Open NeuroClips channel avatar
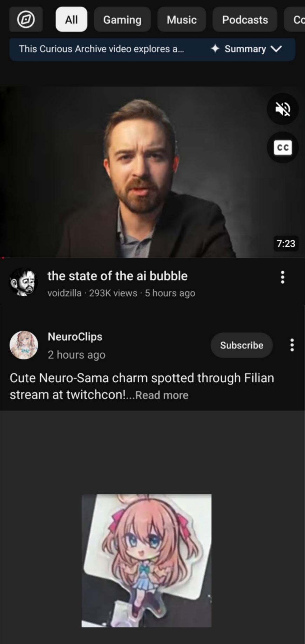This screenshot has width=305, height=644. point(23,345)
